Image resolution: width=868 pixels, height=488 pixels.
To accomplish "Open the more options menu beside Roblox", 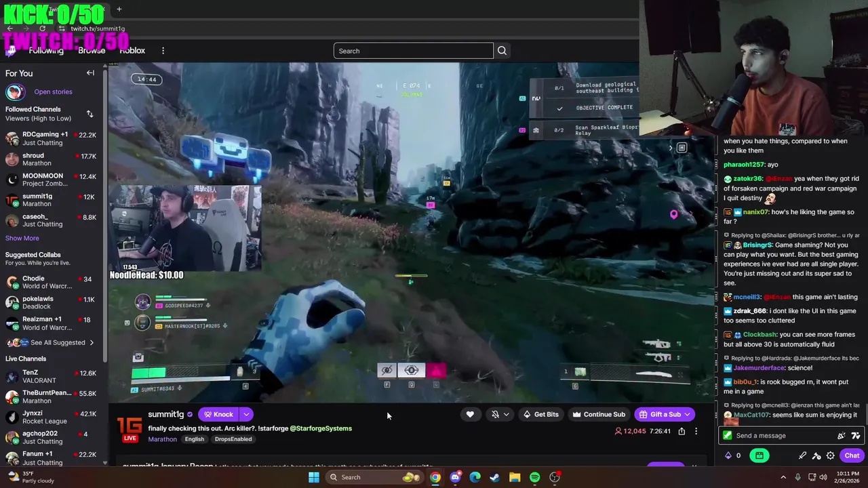I will coord(163,51).
